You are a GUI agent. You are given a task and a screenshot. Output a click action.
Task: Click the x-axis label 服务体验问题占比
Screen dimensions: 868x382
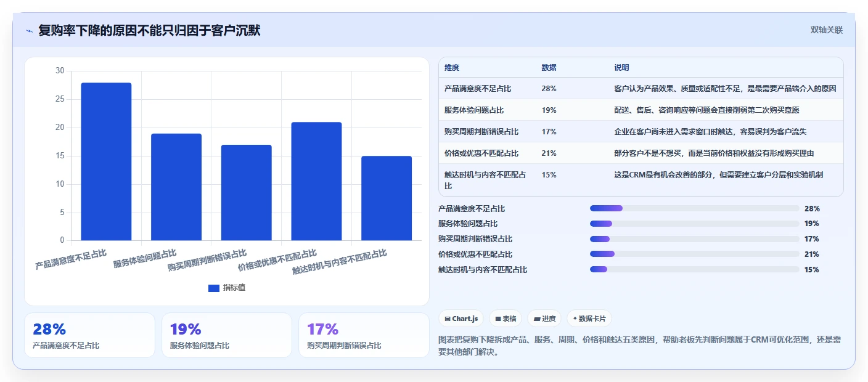(145, 258)
